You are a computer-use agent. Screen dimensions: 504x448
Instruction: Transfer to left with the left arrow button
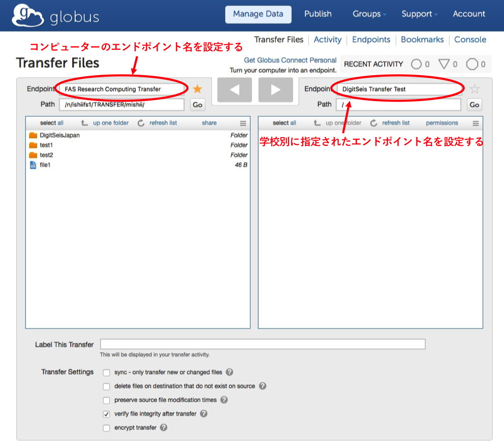[235, 90]
